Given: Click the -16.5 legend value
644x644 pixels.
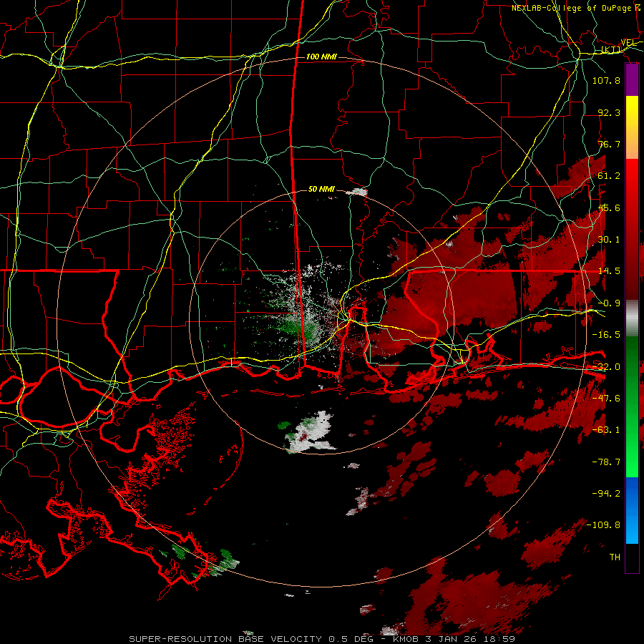Looking at the screenshot, I should click(x=606, y=335).
